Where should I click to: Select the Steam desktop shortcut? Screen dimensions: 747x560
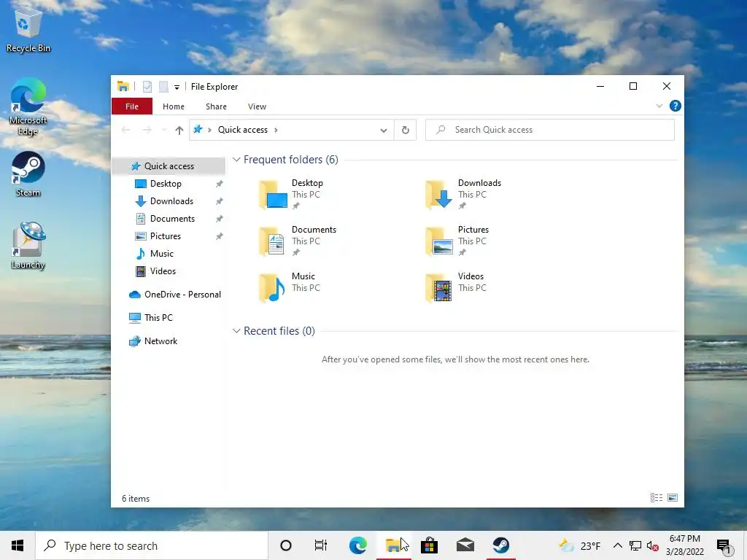tap(28, 174)
